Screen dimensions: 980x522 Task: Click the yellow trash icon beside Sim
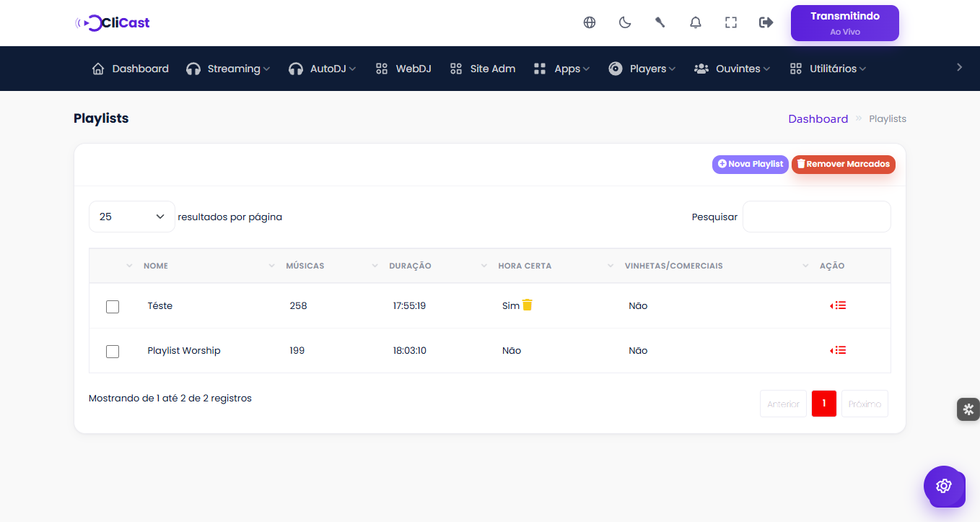click(528, 305)
